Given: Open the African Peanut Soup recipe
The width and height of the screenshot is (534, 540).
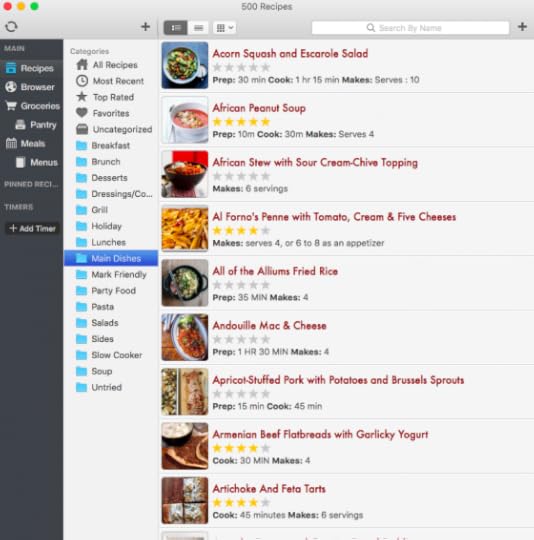Looking at the screenshot, I should click(x=259, y=108).
